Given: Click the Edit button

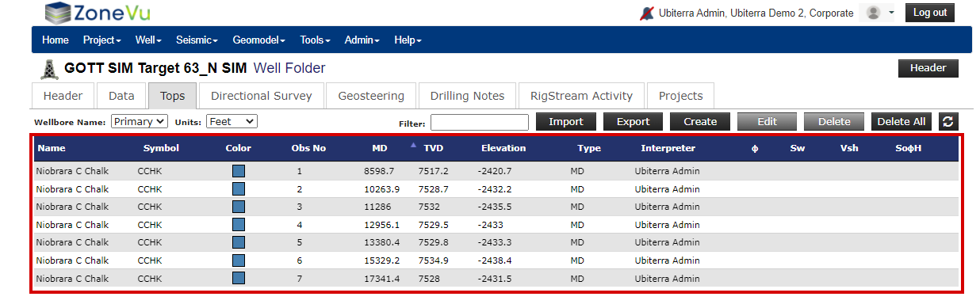Looking at the screenshot, I should 767,122.
